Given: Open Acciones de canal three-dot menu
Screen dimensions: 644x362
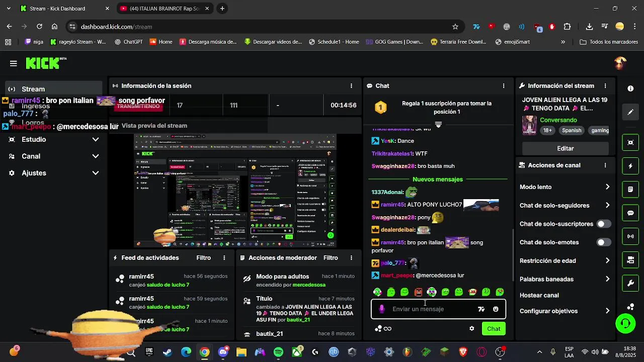Looking at the screenshot, I should 605,165.
